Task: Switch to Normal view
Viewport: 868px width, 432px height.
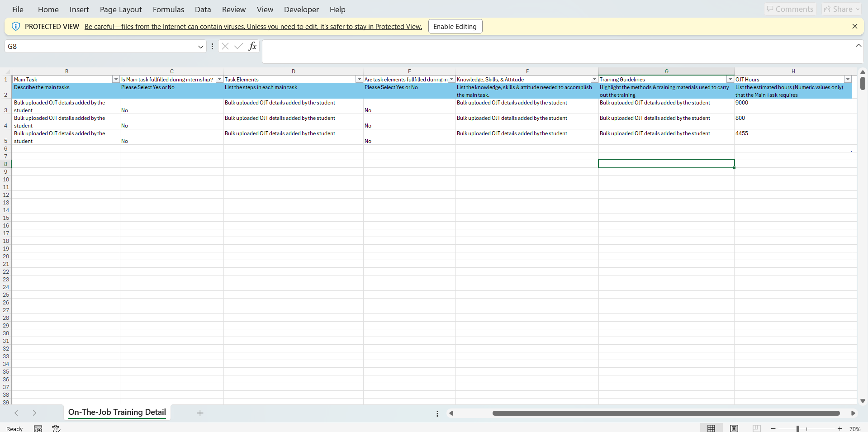Action: 711,428
